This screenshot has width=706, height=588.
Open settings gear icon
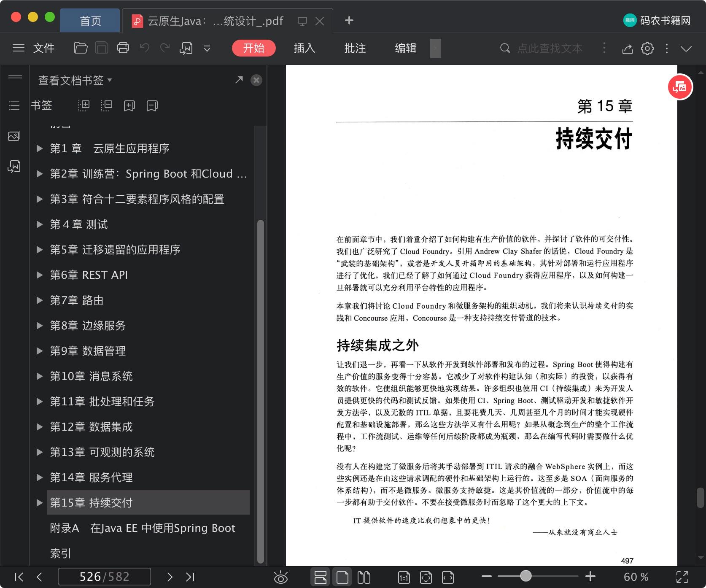pos(647,49)
